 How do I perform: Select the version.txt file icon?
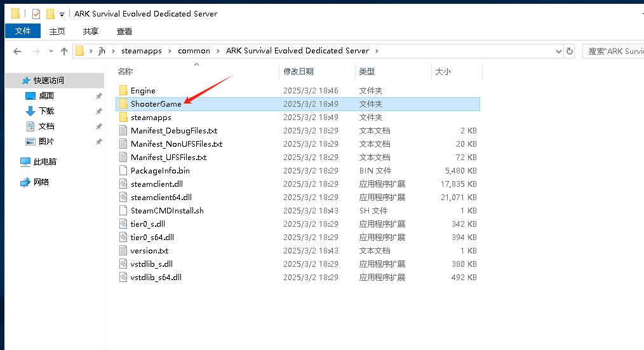123,250
